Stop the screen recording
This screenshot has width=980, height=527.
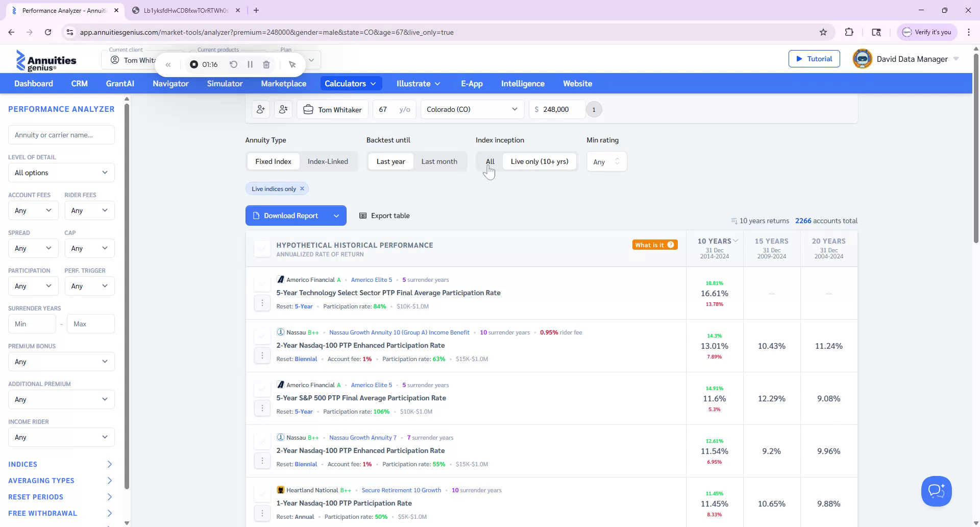[193, 64]
